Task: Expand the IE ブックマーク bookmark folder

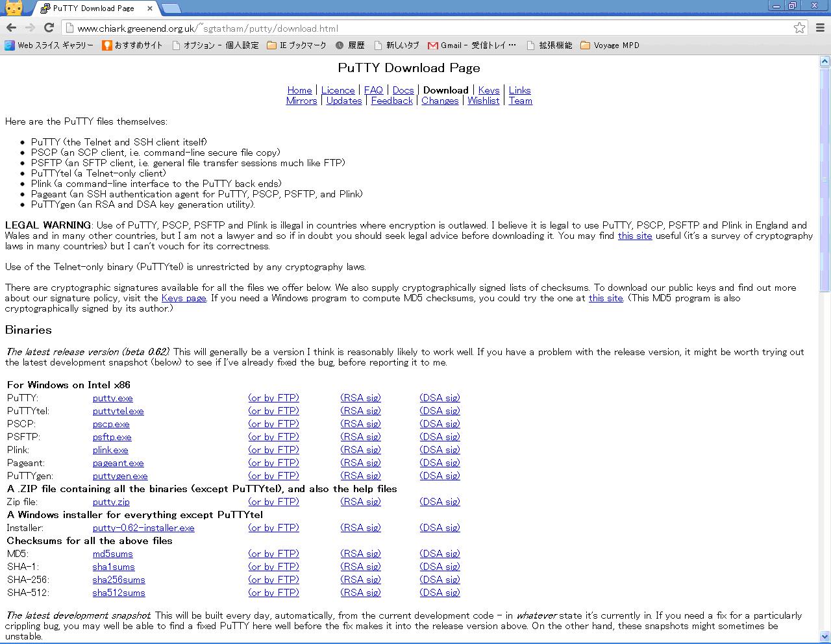Action: tap(297, 45)
